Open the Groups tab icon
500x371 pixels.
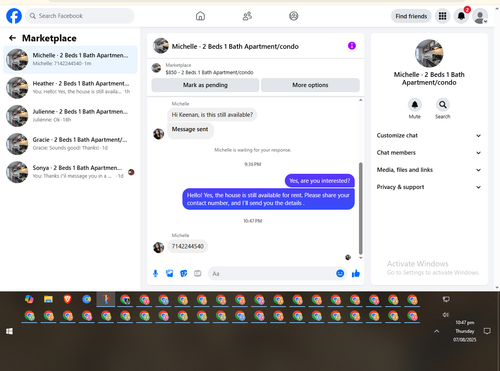294,16
